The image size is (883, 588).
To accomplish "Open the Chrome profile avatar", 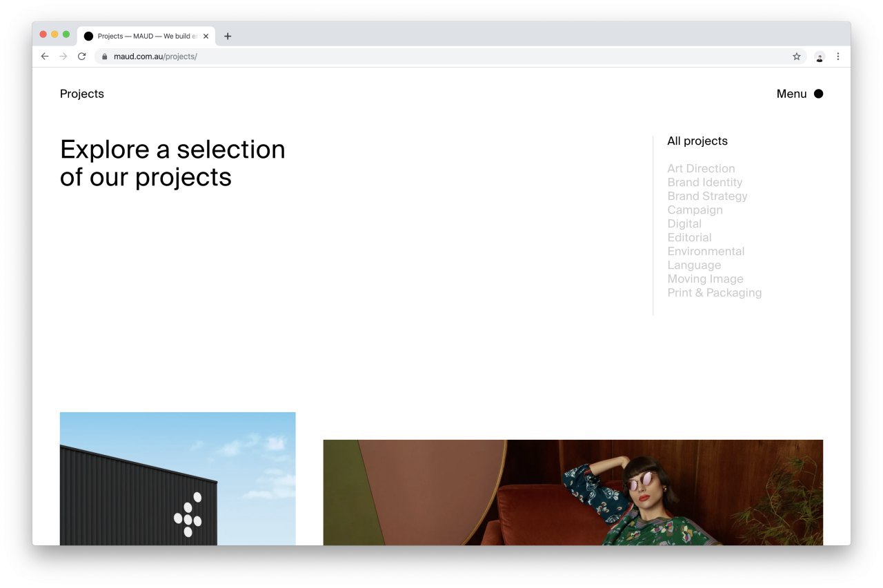I will pyautogui.click(x=820, y=57).
